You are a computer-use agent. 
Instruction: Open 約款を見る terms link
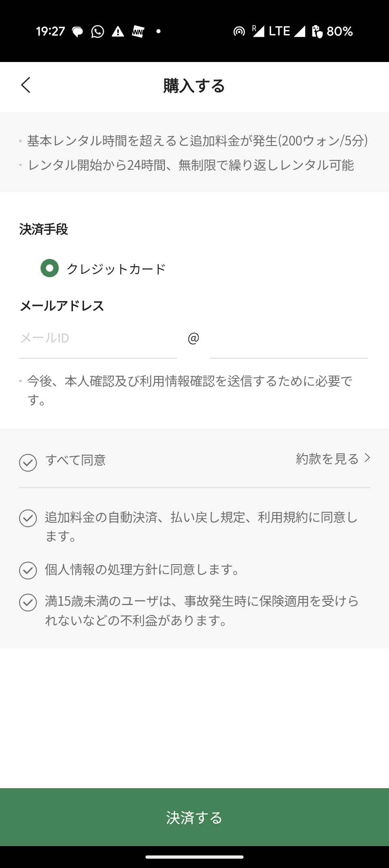point(327,459)
